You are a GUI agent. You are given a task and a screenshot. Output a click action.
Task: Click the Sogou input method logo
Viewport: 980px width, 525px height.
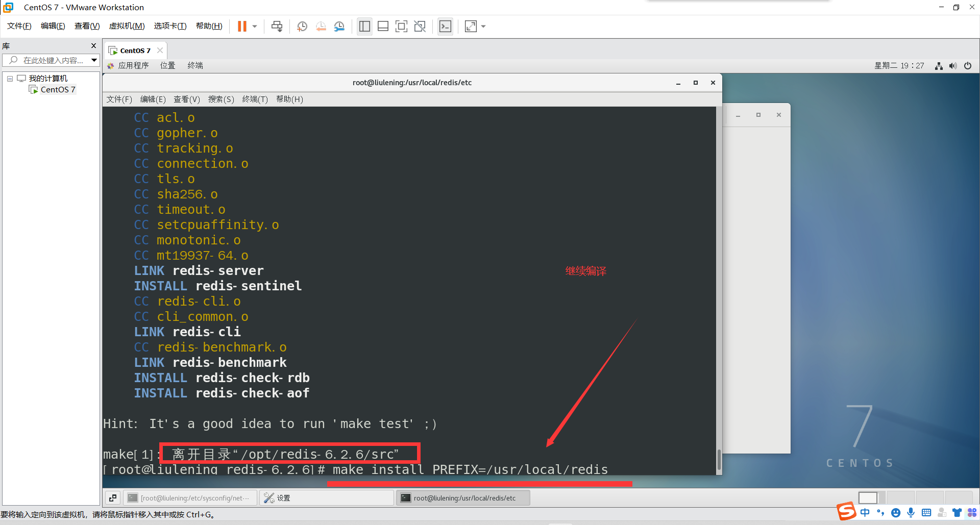click(847, 511)
